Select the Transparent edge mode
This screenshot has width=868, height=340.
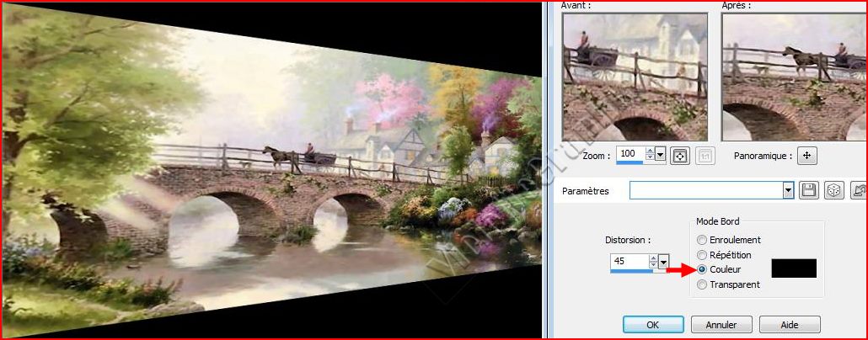[702, 284]
